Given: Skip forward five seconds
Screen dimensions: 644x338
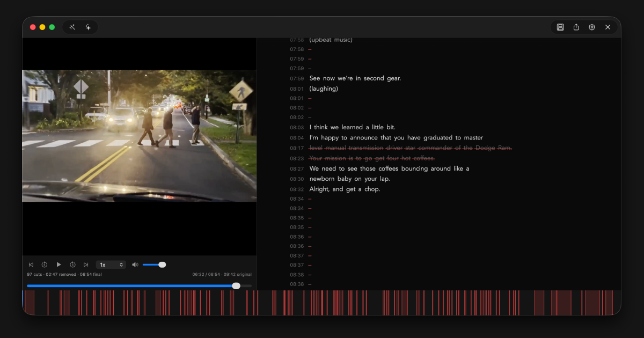Looking at the screenshot, I should 72,264.
